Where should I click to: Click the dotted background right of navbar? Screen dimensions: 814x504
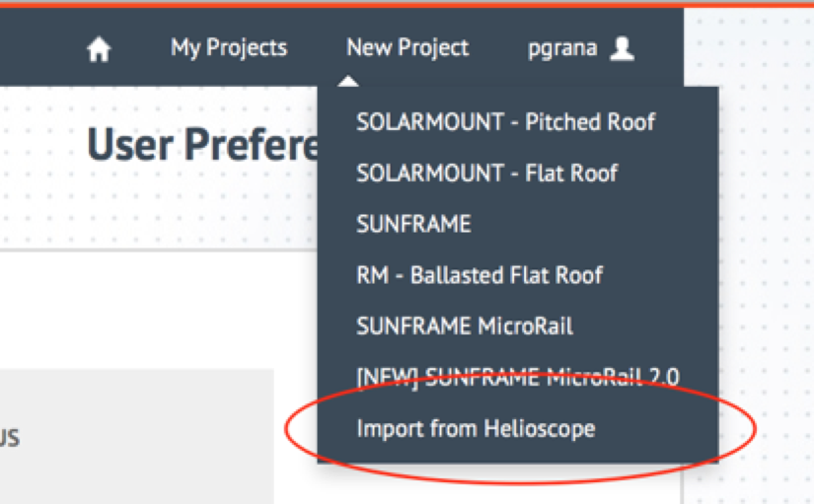pyautogui.click(x=750, y=49)
